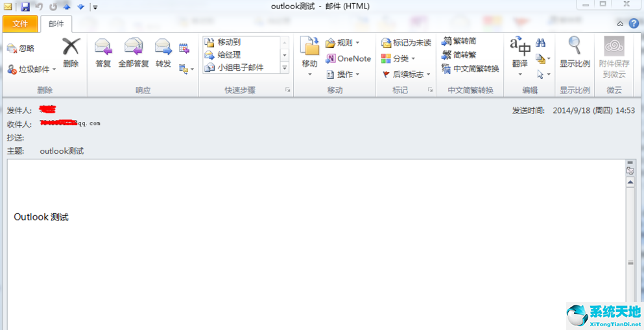Viewport: 644px width, 330px height.
Task: Open Help question mark icon
Action: (634, 23)
